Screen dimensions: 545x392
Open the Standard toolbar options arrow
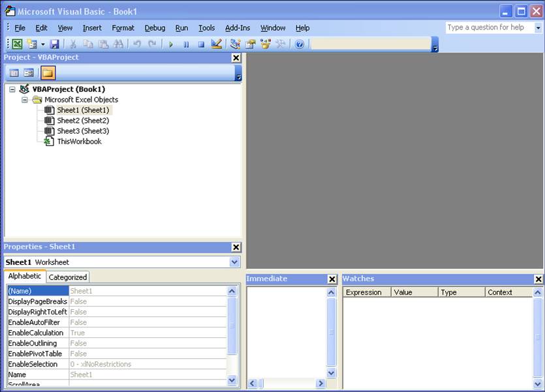(x=435, y=44)
